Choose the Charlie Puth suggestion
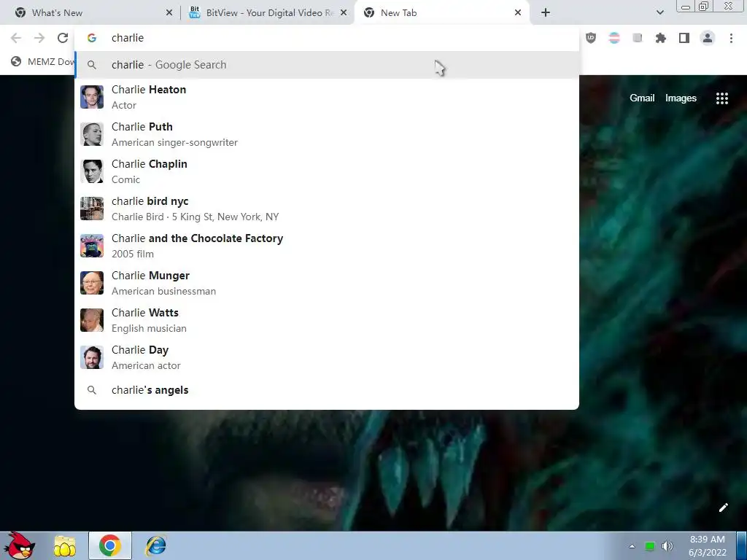The image size is (747, 560). tap(327, 134)
